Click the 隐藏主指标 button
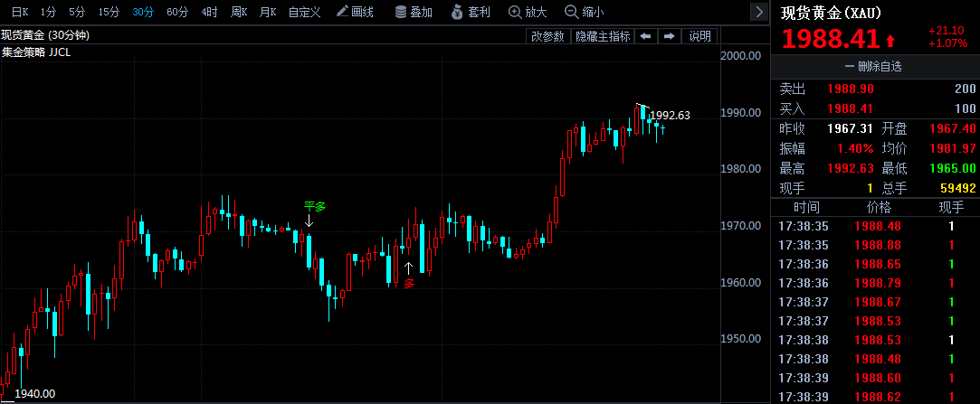Viewport: 980px width, 404px height. click(603, 36)
